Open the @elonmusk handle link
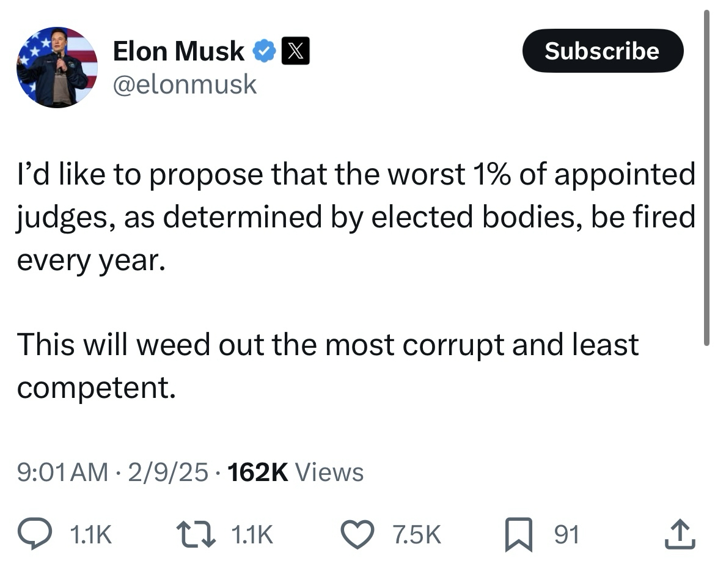This screenshot has width=715, height=588. [185, 84]
